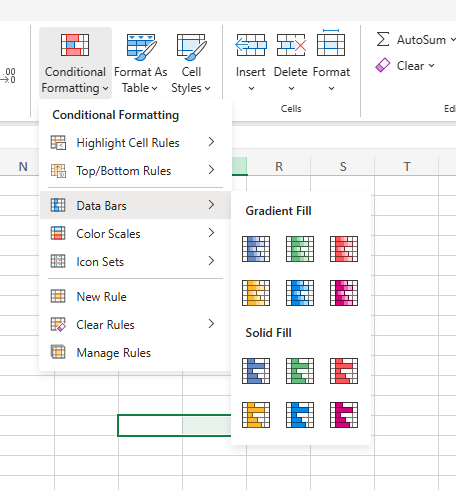Screen dimensions: 456x490
Task: Apply the red gradient fill data bar
Action: click(344, 249)
